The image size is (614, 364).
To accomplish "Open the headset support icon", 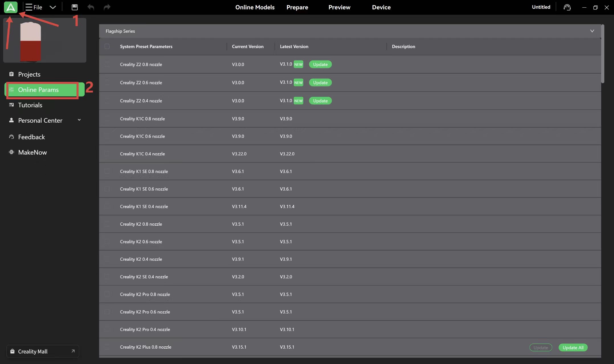I will (567, 7).
